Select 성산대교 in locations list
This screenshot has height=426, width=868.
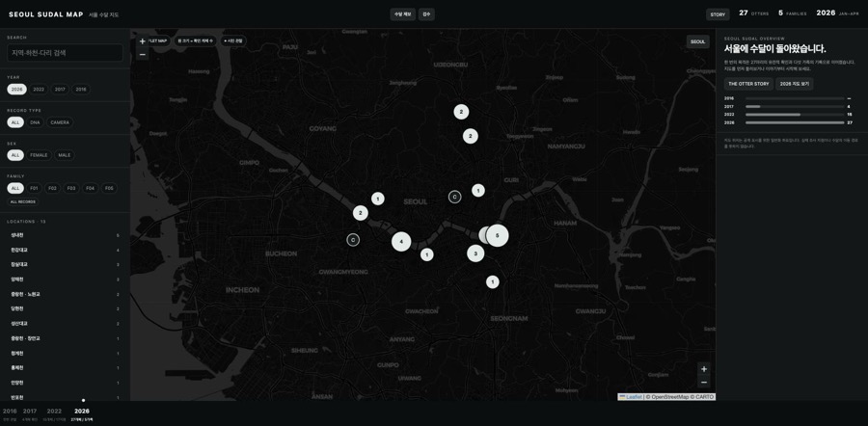pos(65,324)
